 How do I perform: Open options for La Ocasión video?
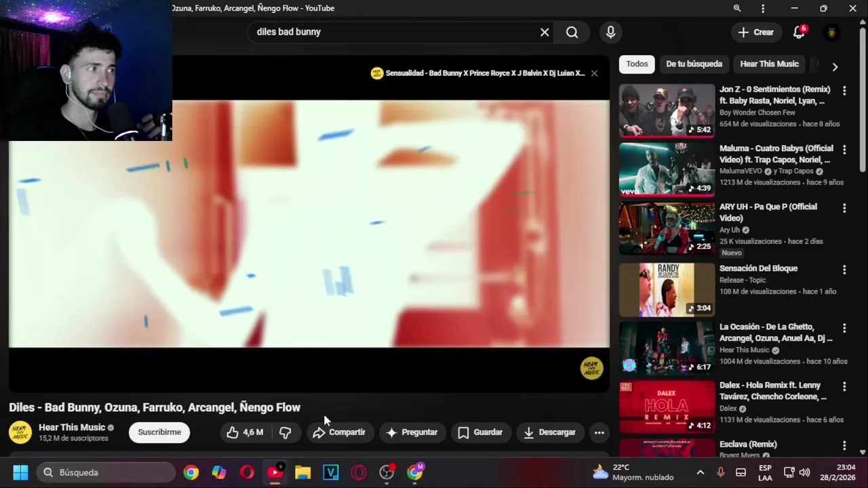pyautogui.click(x=844, y=327)
